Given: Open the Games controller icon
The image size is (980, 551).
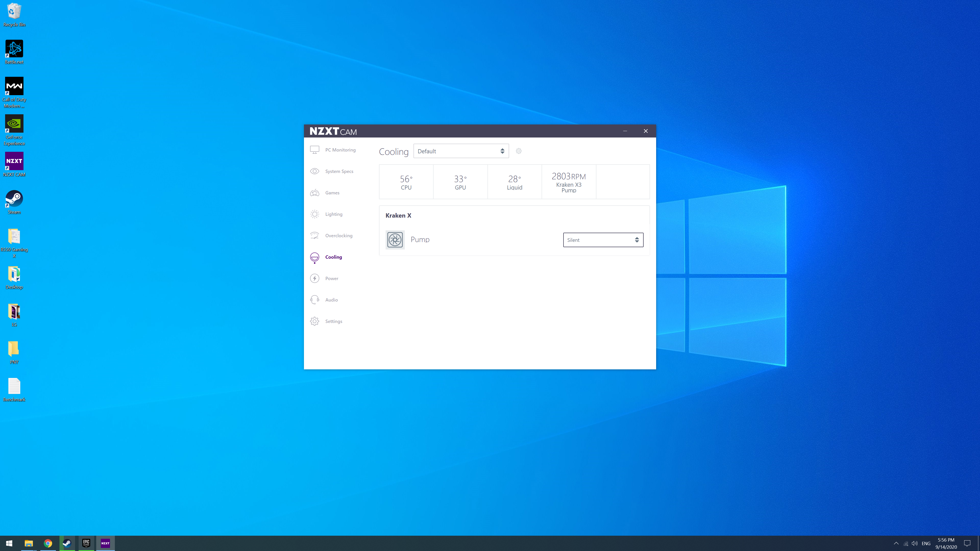Looking at the screenshot, I should (315, 193).
